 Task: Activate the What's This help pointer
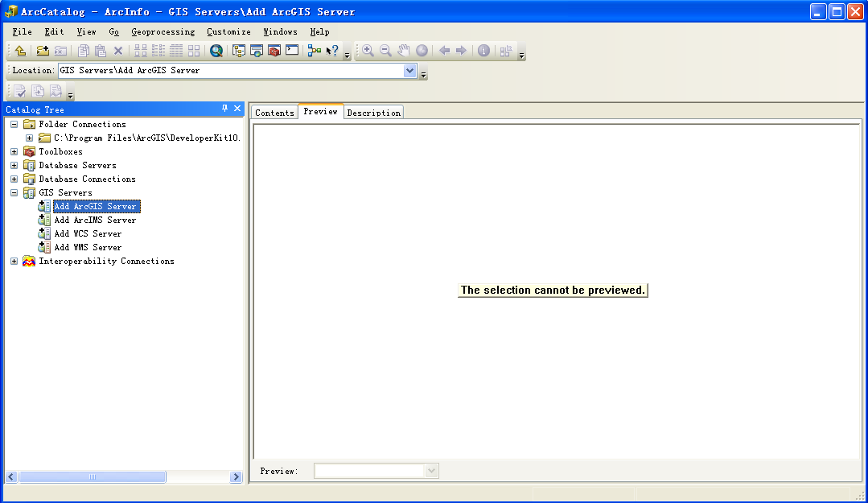(332, 51)
